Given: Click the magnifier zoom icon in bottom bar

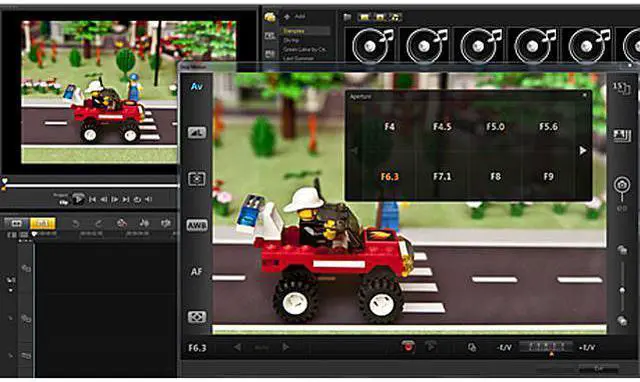Looking at the screenshot, I should point(472,348).
